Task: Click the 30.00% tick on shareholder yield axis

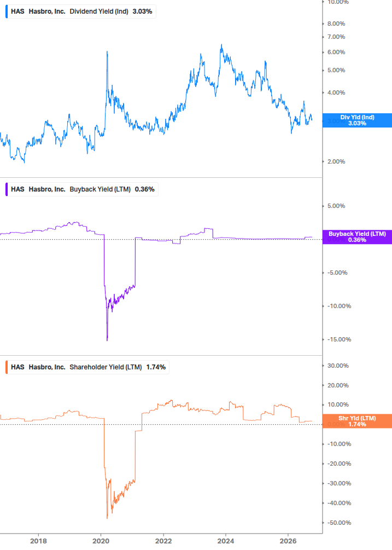Action: (x=338, y=366)
